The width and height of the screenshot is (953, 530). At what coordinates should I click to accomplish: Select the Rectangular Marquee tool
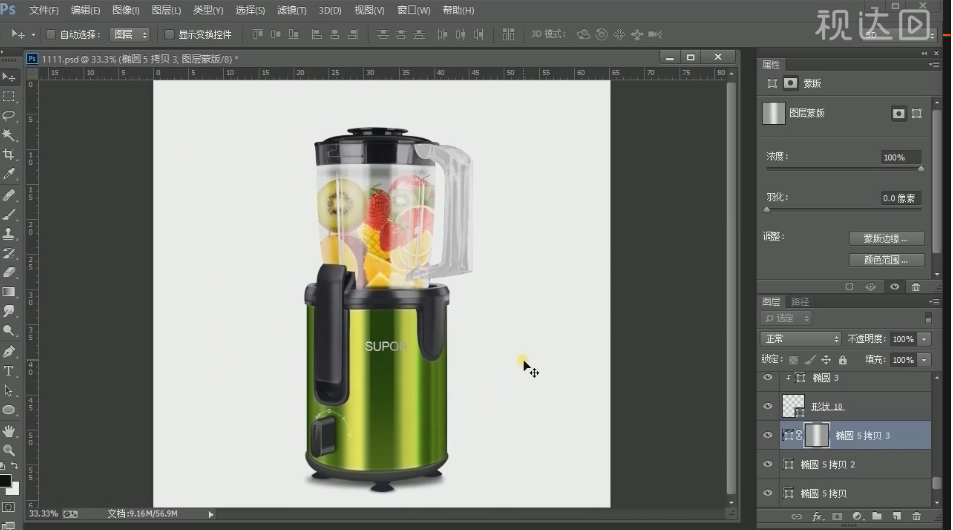tap(9, 96)
